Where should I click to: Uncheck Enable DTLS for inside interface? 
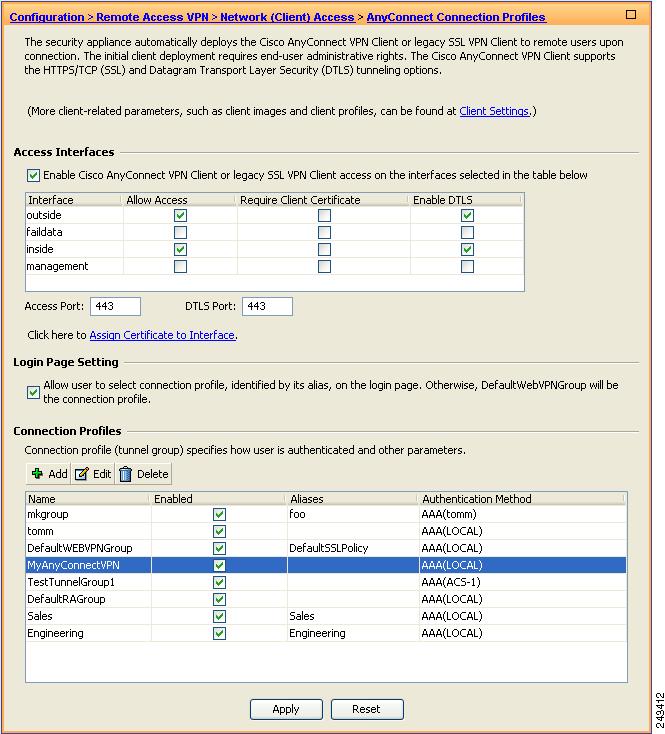[x=467, y=249]
